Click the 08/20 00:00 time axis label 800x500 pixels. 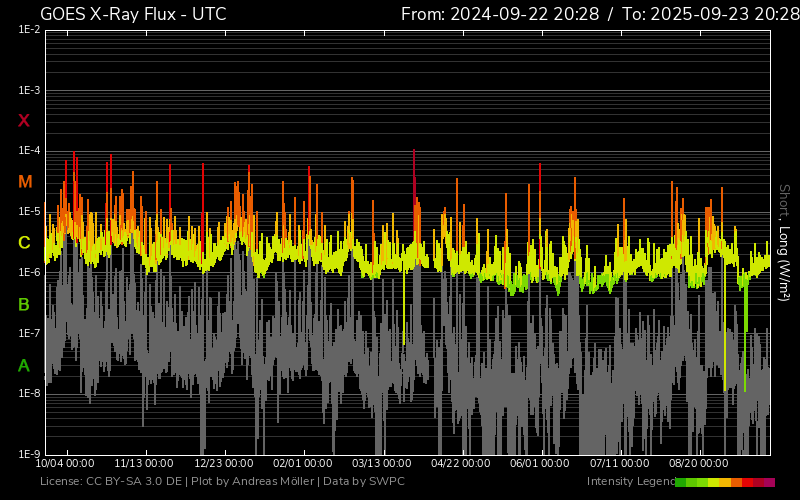pos(698,464)
